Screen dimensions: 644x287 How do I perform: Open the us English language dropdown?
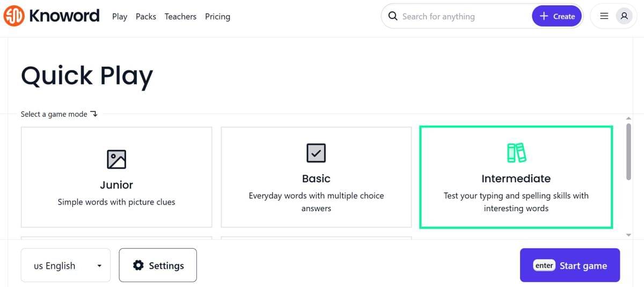[x=65, y=265]
